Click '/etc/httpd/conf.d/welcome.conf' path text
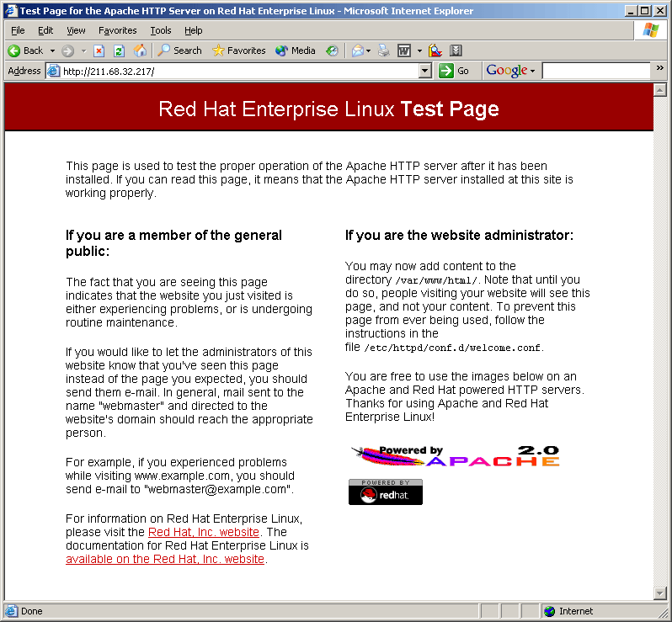Image resolution: width=672 pixels, height=622 pixels. point(452,348)
